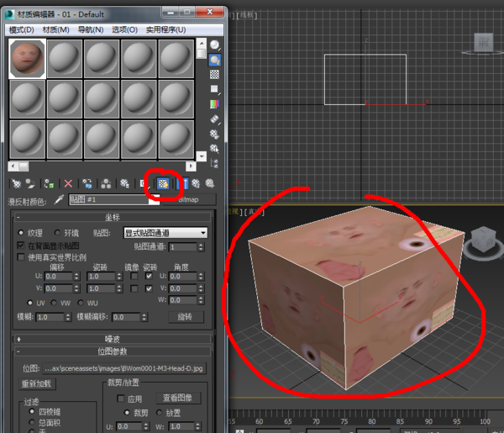Click the Make Unique icon
The image size is (504, 433).
click(x=106, y=183)
